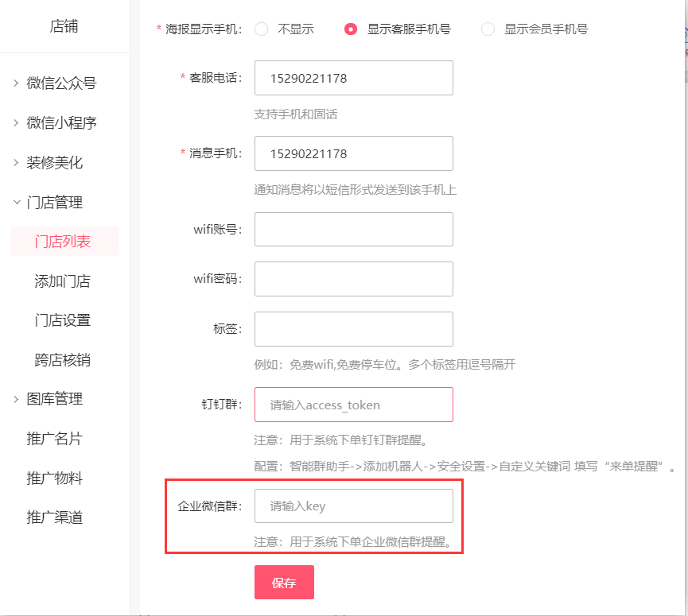Open 跨店核销 submenu entry
688x616 pixels.
pyautogui.click(x=62, y=360)
